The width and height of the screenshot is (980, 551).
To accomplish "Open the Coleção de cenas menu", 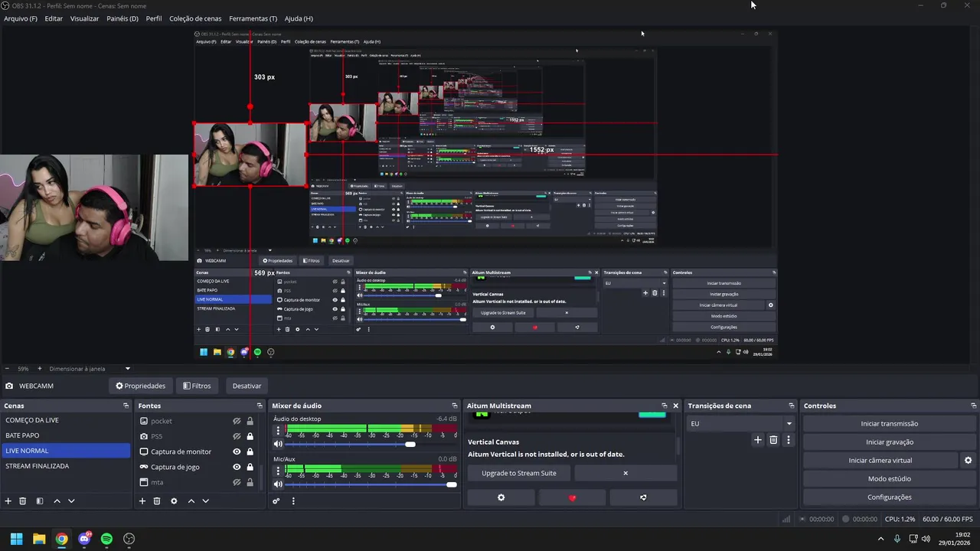I will pos(195,18).
